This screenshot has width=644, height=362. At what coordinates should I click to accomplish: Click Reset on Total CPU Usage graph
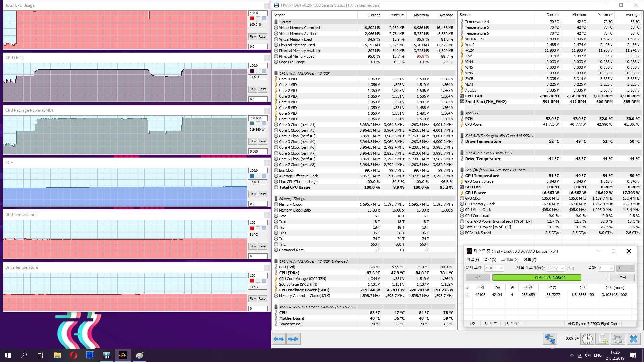[x=262, y=37]
